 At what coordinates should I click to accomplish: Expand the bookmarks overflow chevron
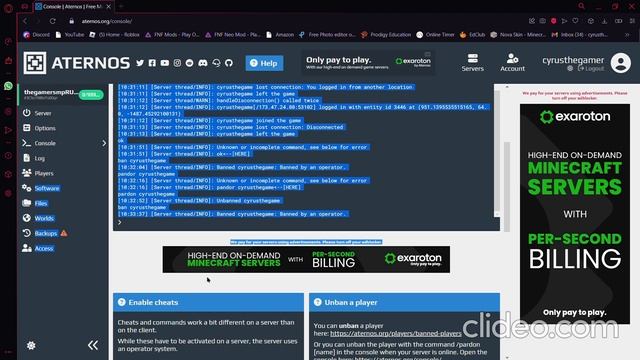[x=627, y=35]
